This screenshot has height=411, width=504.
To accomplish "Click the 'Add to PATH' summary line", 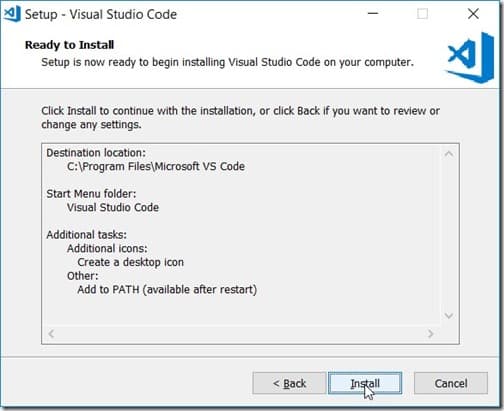I will point(167,289).
